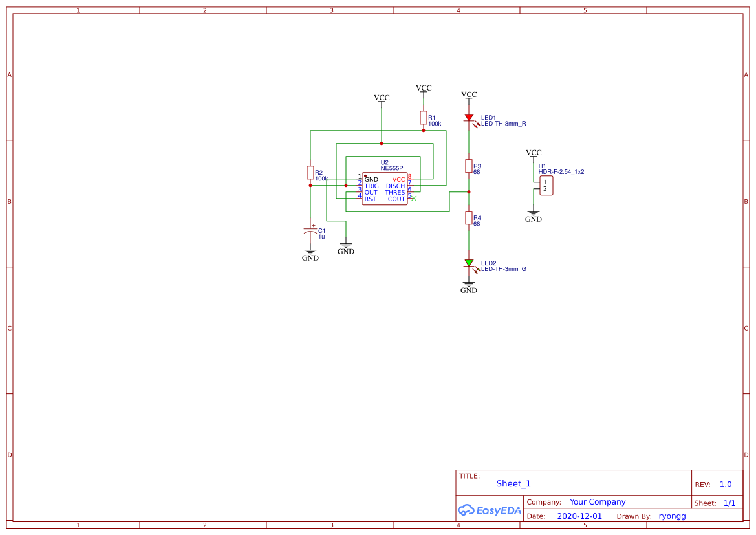Select the DISCH pin label
This screenshot has width=756, height=535.
point(395,186)
